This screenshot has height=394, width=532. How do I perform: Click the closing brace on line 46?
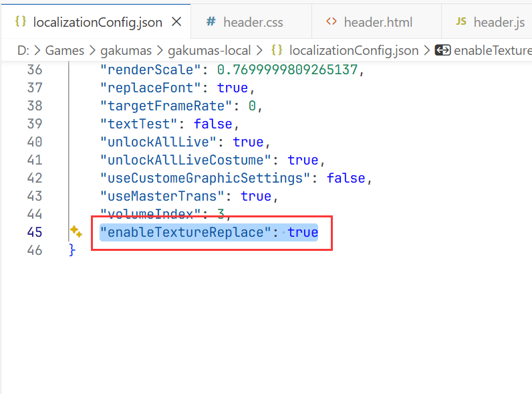coord(72,250)
